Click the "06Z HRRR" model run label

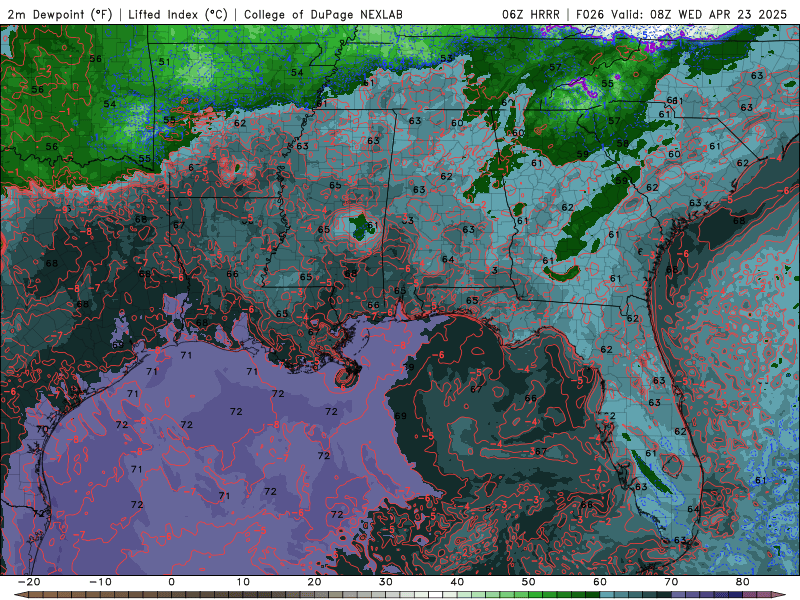pyautogui.click(x=531, y=14)
